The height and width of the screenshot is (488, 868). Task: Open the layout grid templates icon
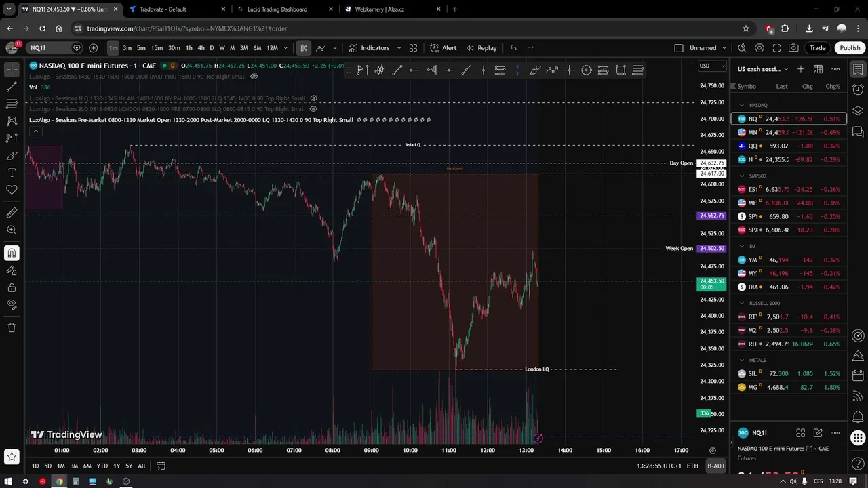point(413,48)
